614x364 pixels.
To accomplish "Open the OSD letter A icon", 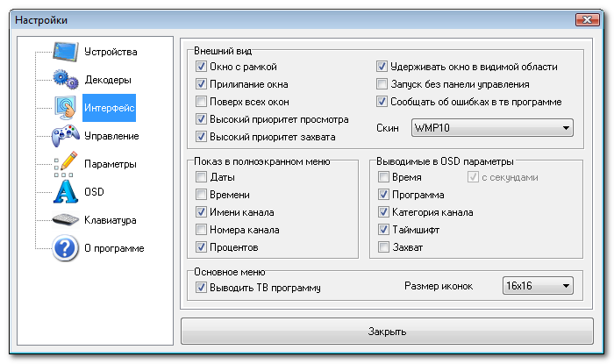I will pos(66,192).
